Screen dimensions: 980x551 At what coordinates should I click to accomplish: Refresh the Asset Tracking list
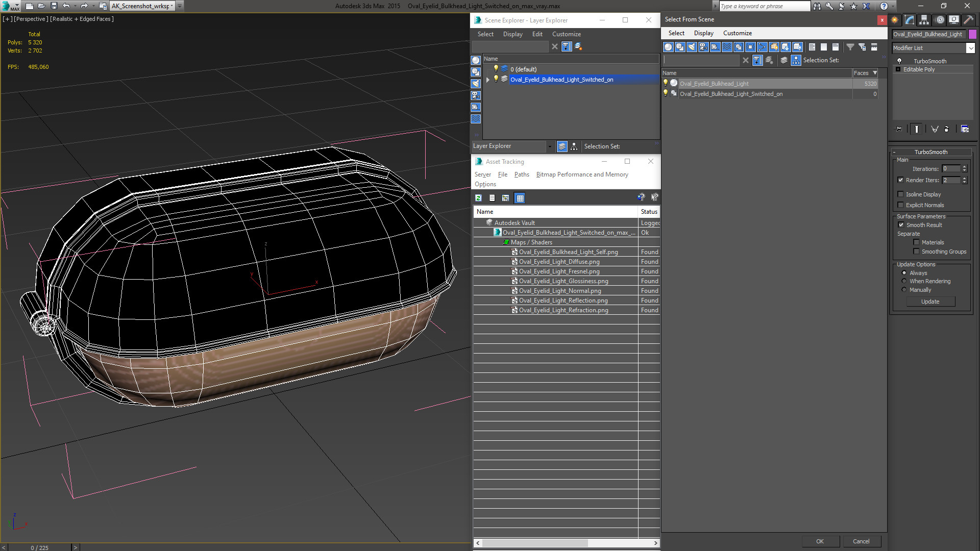[x=478, y=198]
